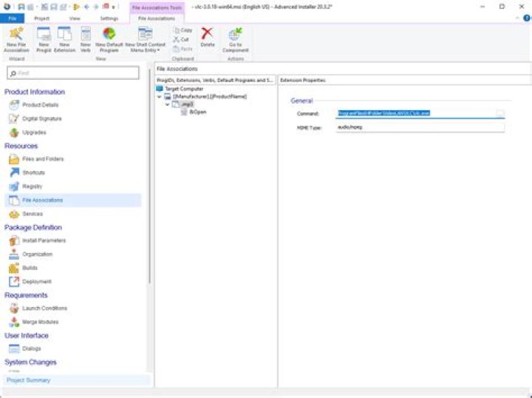Collapse the Manufacturer ProductName node
The height and width of the screenshot is (398, 532).
click(159, 97)
